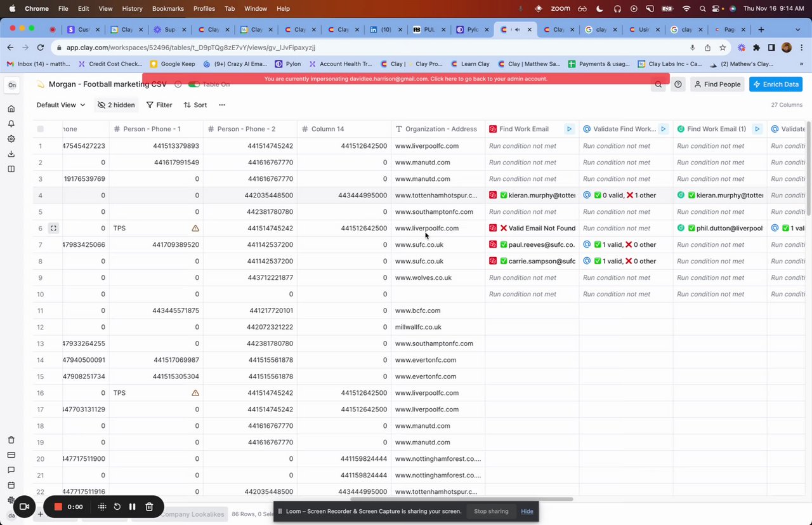
Task: Open the Google Keep bookmark
Action: [x=173, y=63]
